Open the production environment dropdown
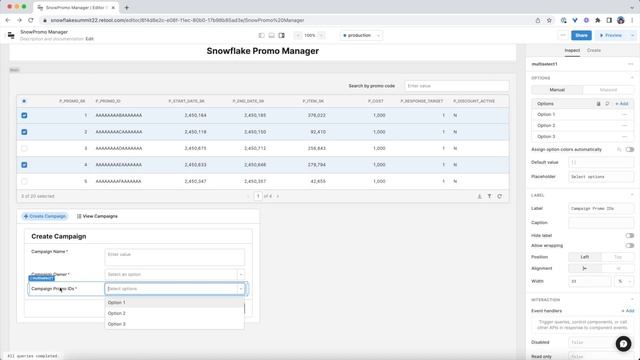This screenshot has height=360, width=640. tap(361, 36)
